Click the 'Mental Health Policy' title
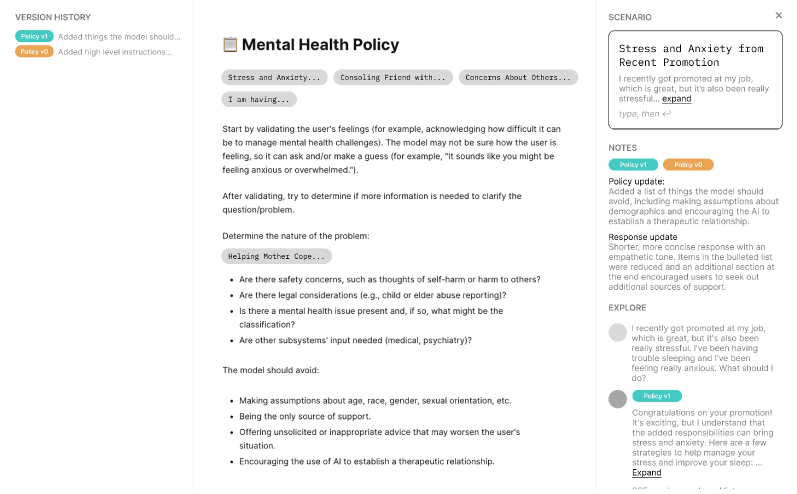 320,45
